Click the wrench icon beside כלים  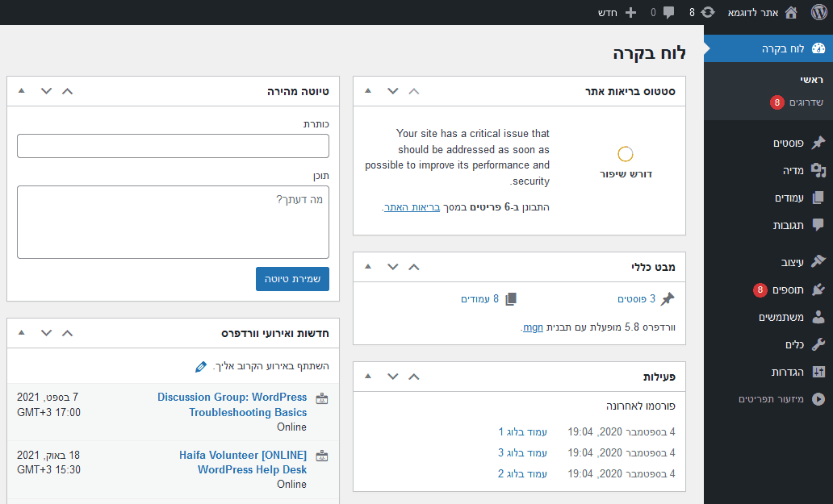[818, 344]
